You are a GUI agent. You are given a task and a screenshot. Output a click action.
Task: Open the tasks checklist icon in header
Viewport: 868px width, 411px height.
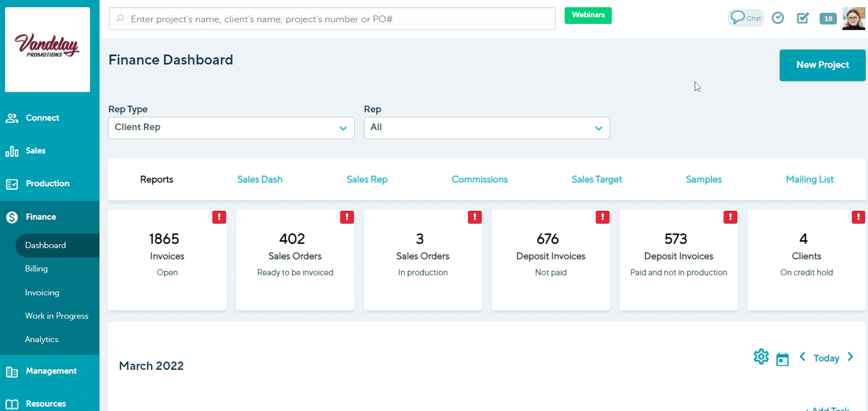click(x=803, y=18)
